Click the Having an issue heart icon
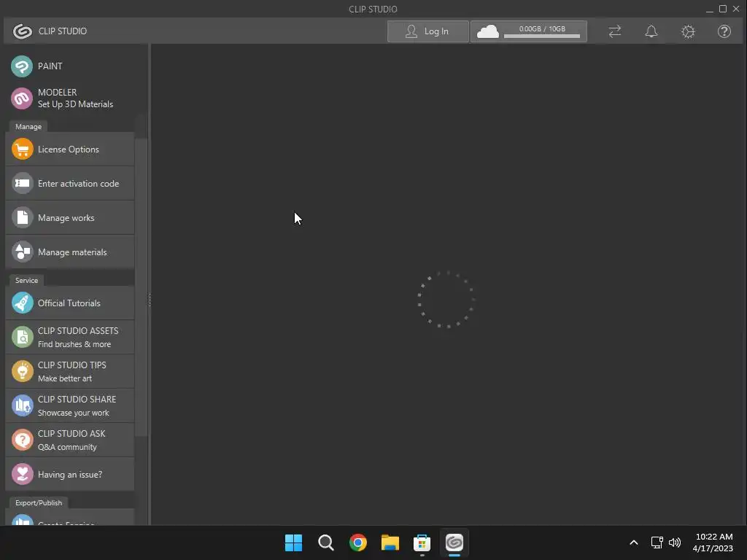The image size is (747, 560). [22, 474]
